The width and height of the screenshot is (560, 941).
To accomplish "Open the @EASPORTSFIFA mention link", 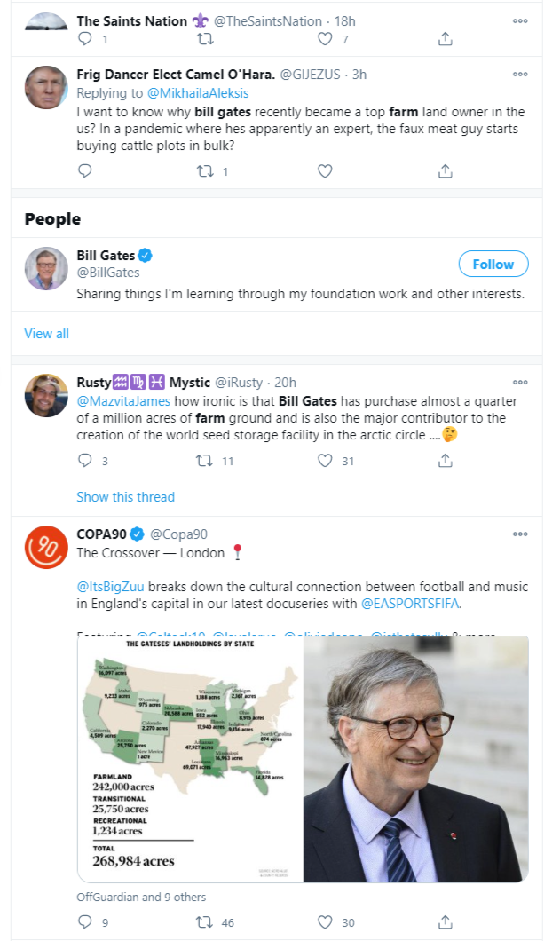I will [410, 604].
